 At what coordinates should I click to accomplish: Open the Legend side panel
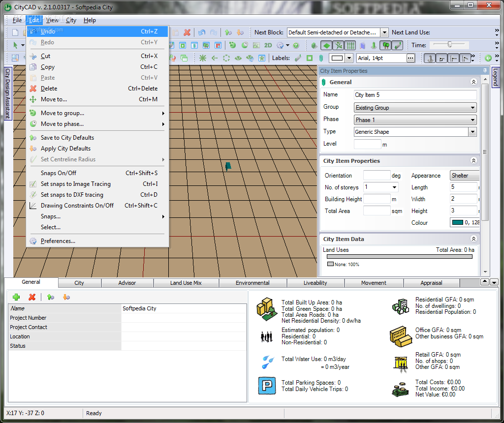point(495,77)
